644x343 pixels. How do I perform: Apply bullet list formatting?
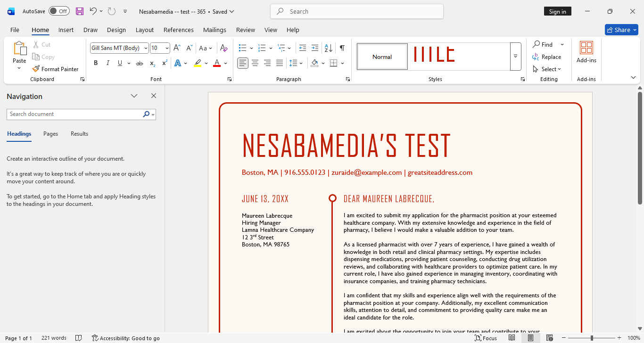point(243,48)
